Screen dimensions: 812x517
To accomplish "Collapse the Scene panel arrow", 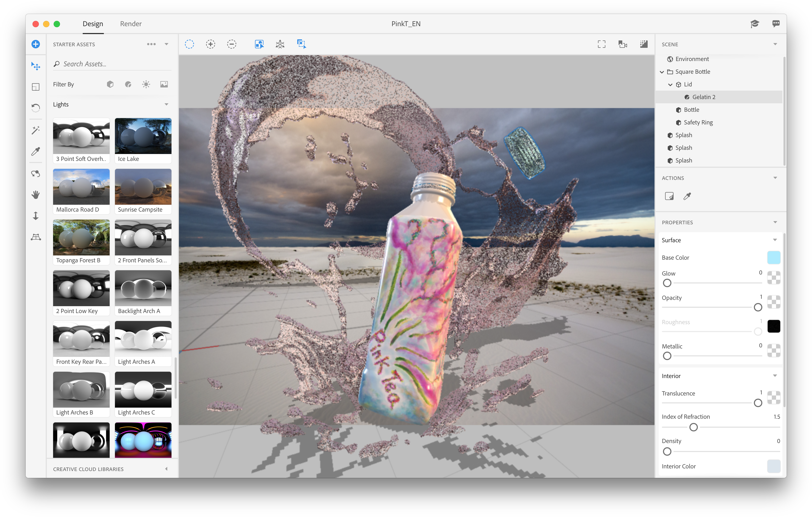I will 775,44.
